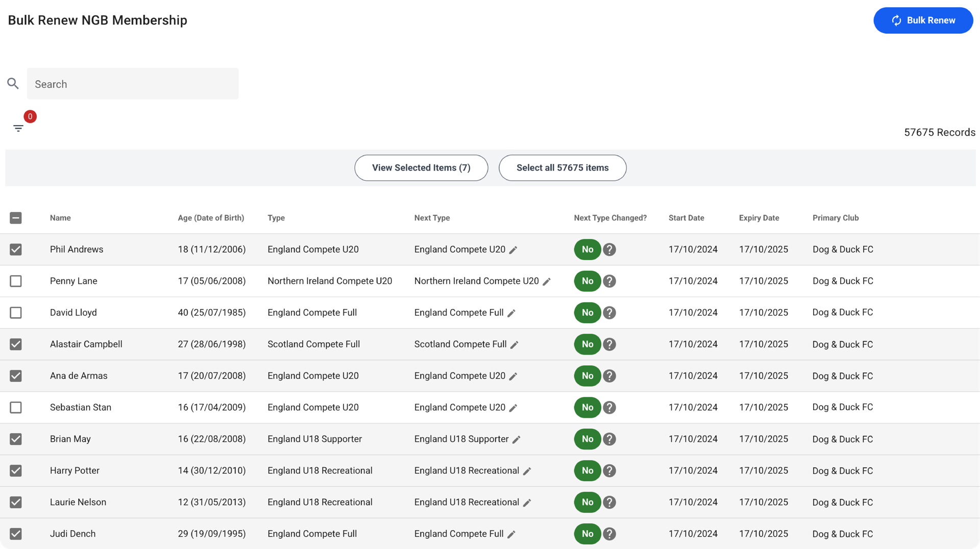The image size is (980, 549).
Task: Toggle the header select-all checkbox
Action: [x=16, y=218]
